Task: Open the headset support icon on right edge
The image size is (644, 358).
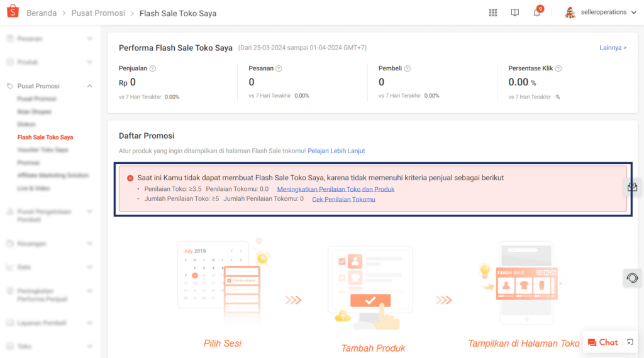Action: click(633, 278)
